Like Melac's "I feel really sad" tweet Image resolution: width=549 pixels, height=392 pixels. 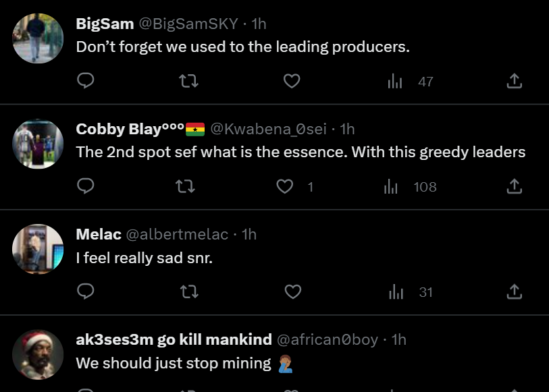[x=292, y=292]
